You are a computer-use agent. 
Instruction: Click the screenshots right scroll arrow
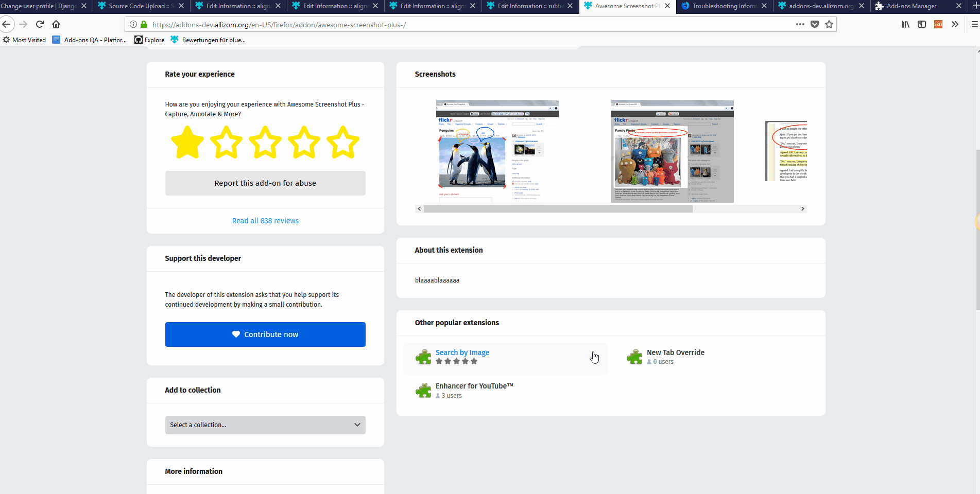tap(802, 208)
